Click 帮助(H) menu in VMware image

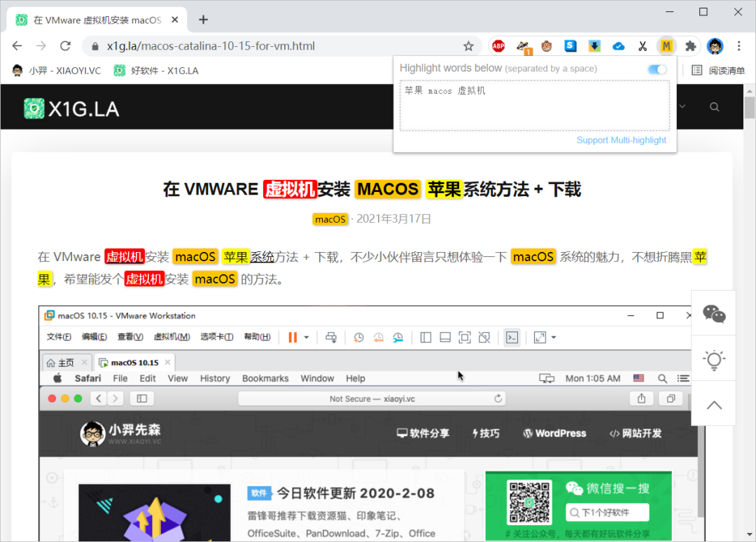(257, 337)
